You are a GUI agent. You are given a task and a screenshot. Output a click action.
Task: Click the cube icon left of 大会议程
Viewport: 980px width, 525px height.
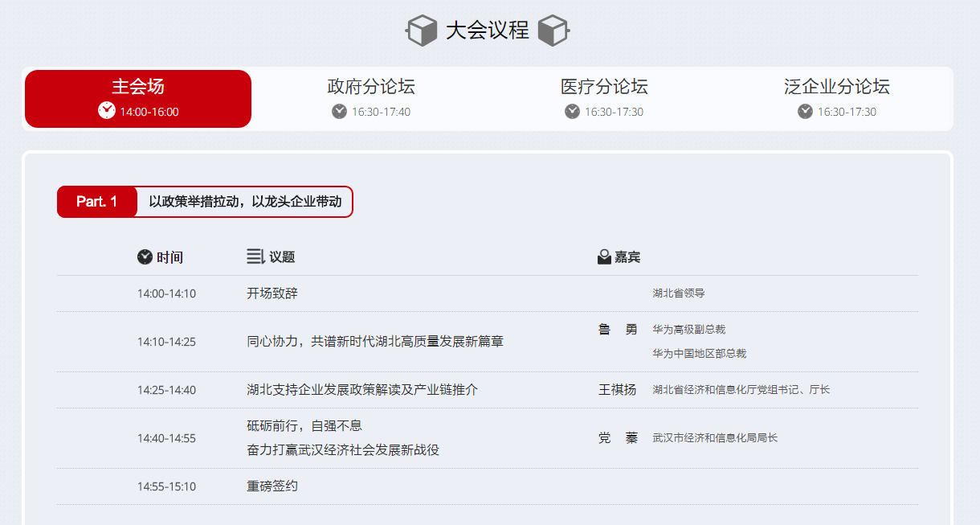421,31
